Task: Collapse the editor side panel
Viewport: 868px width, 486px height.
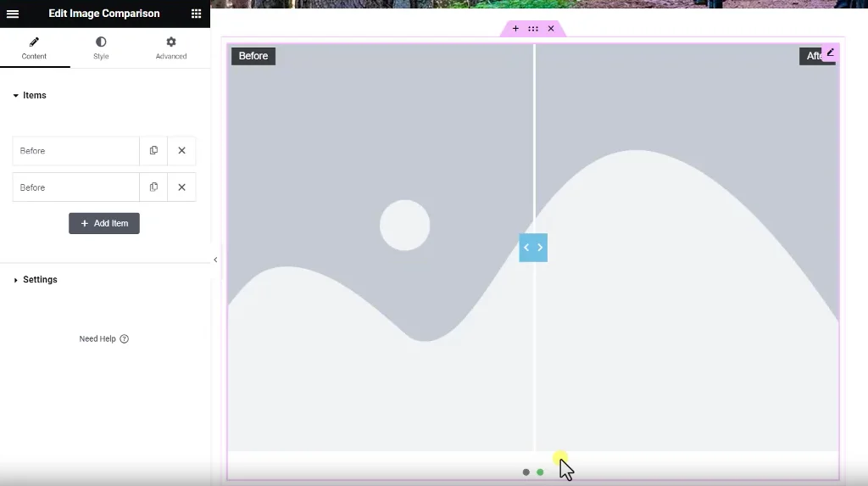Action: [215, 260]
